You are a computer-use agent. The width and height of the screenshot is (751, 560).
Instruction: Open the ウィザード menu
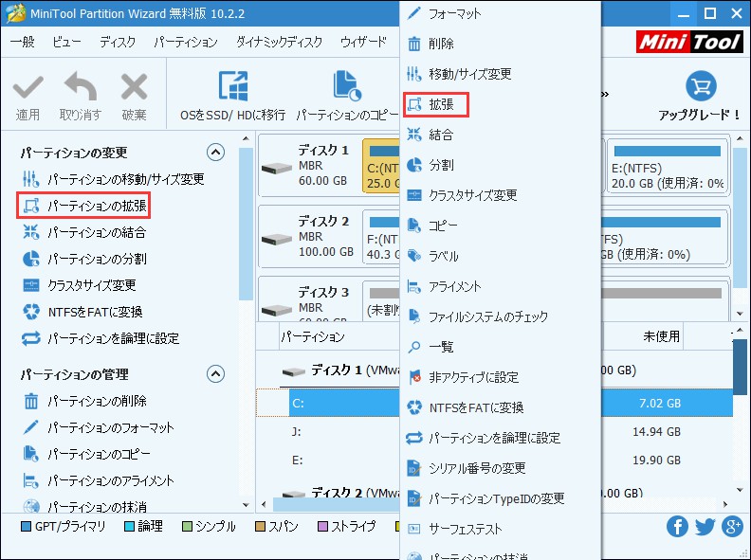point(363,42)
